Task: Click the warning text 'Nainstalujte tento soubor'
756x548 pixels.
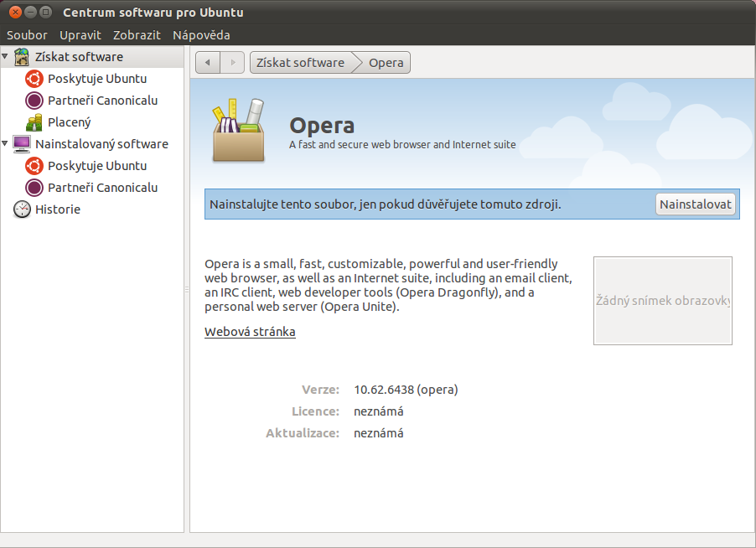Action: tap(386, 204)
